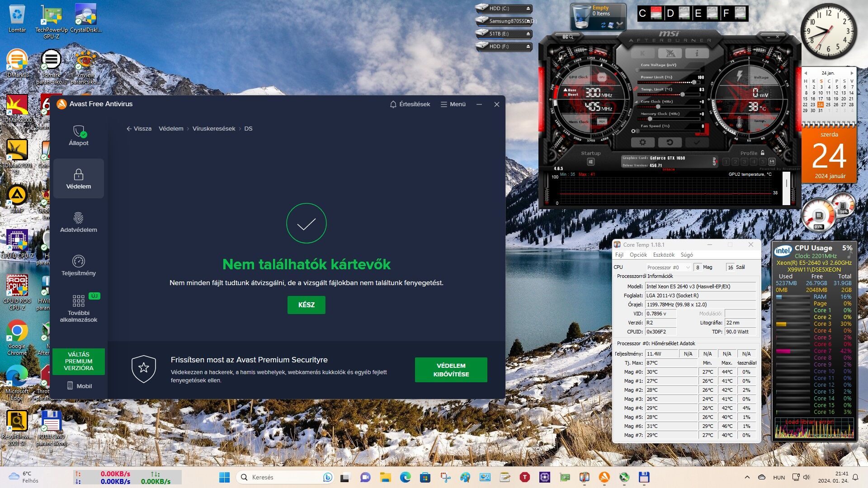Viewport: 868px width, 488px height.
Task: Open the Eszközök menu in Core Temp
Action: coord(664,255)
